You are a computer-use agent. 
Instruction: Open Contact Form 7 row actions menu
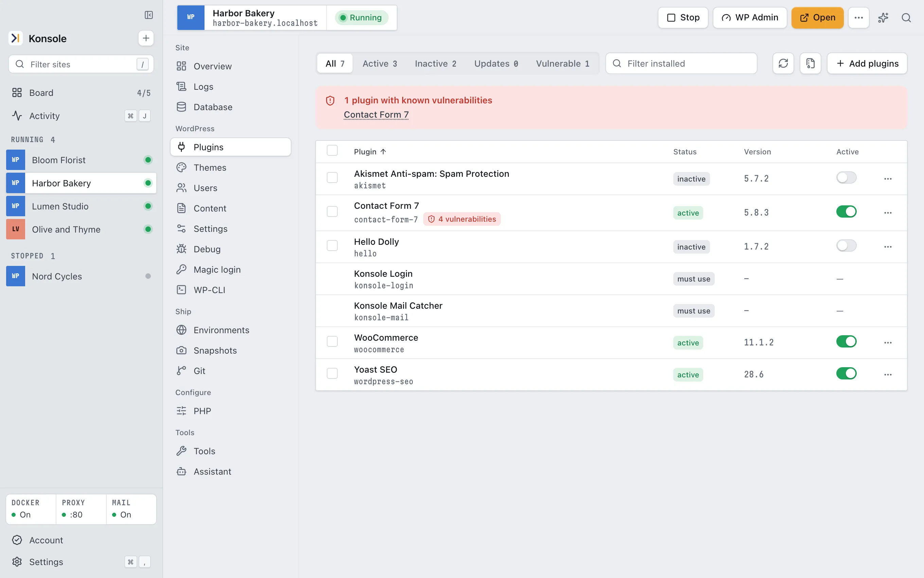coord(888,213)
